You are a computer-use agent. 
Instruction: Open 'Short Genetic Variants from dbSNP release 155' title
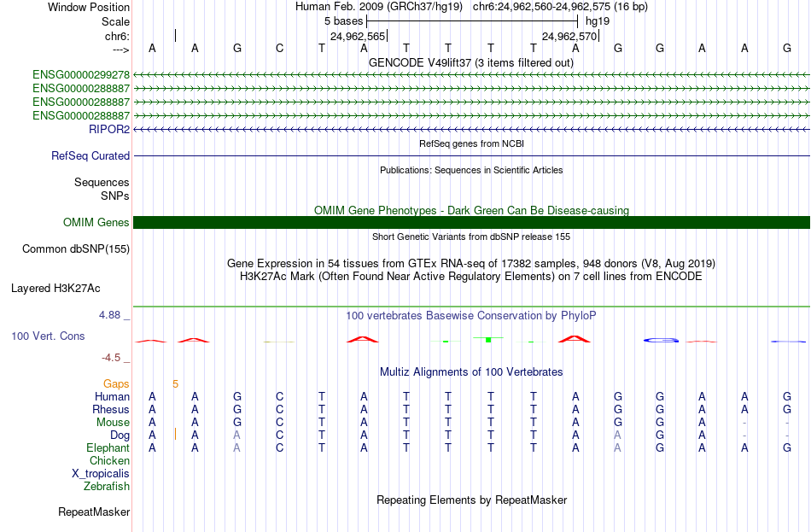pos(471,237)
